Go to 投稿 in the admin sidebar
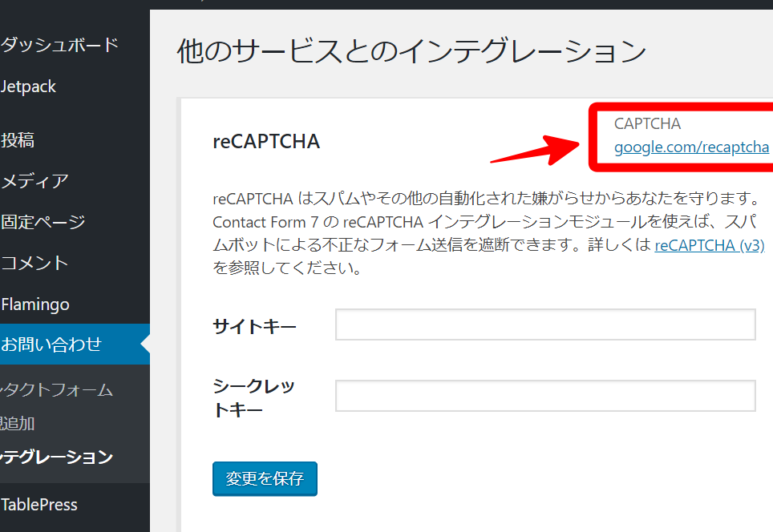The image size is (773, 532). (18, 140)
